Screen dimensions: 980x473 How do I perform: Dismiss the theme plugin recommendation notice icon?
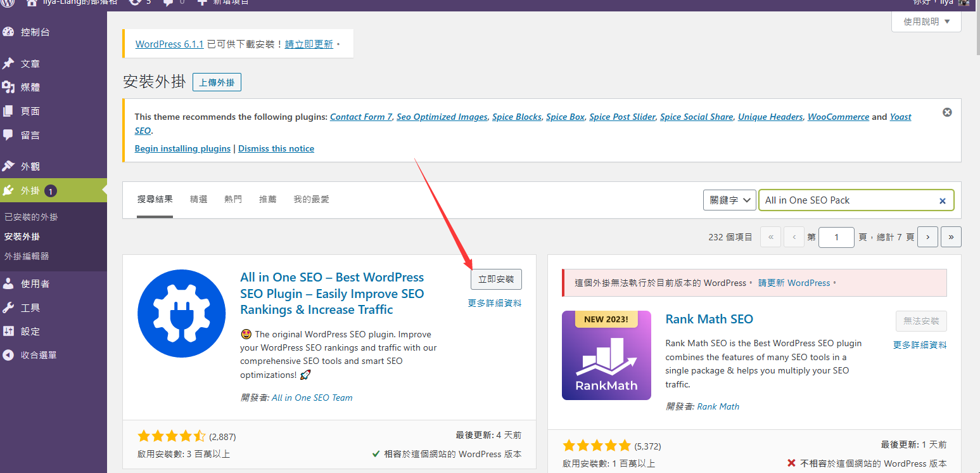coord(947,112)
